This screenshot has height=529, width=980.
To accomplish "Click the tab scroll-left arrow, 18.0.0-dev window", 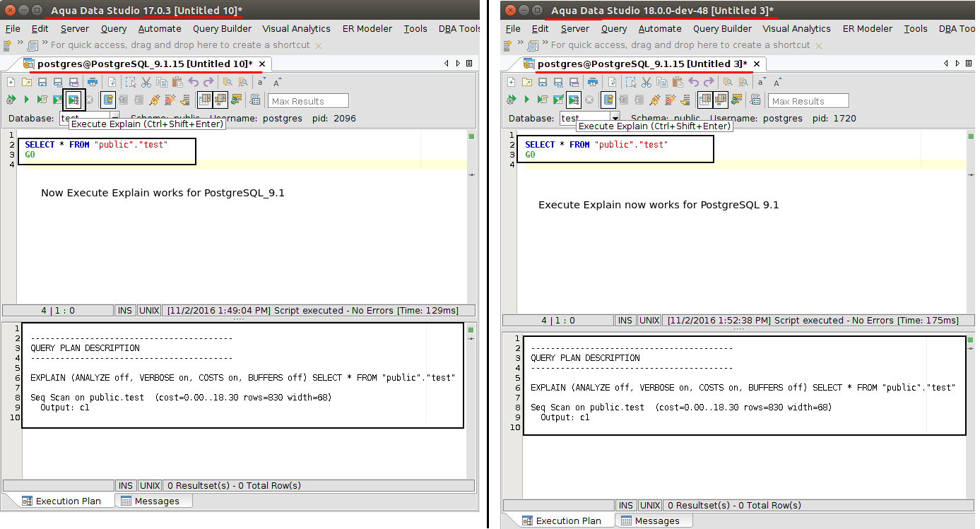I will 947,64.
